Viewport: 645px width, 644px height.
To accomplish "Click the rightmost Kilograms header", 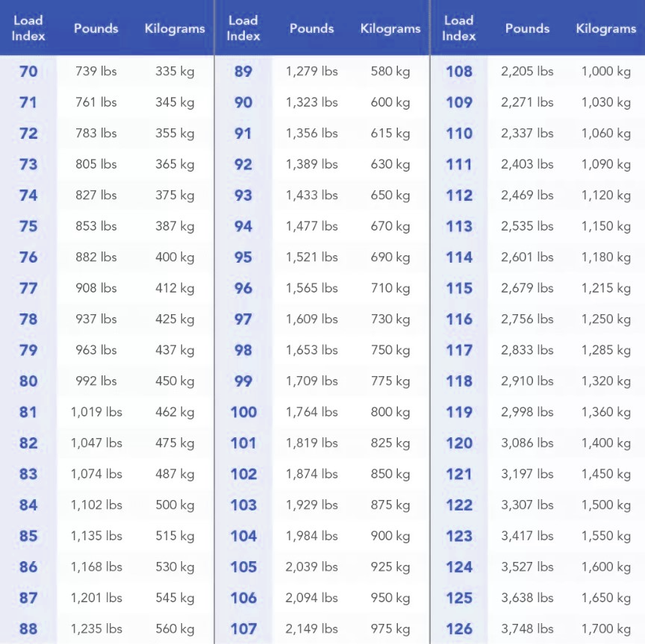I will tap(606, 28).
